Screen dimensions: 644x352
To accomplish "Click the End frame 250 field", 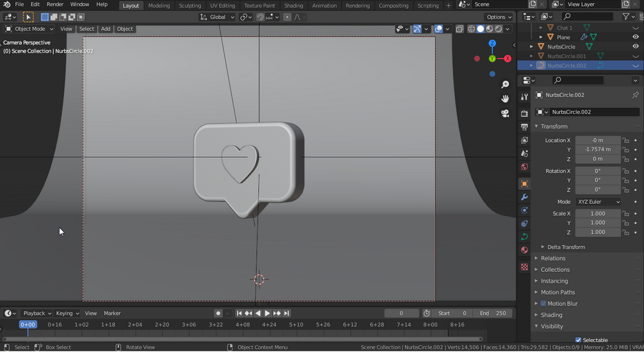I will coord(493,314).
